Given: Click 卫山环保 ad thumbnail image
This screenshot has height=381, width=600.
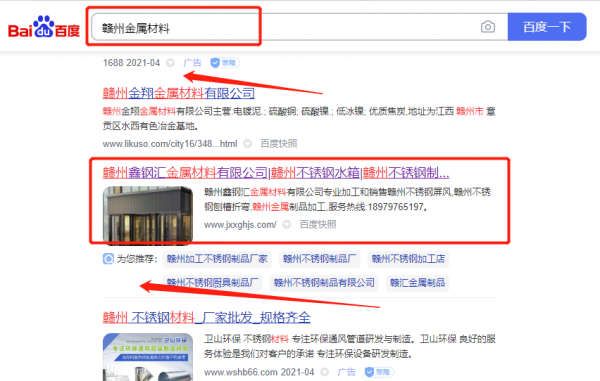Looking at the screenshot, I should (148, 357).
